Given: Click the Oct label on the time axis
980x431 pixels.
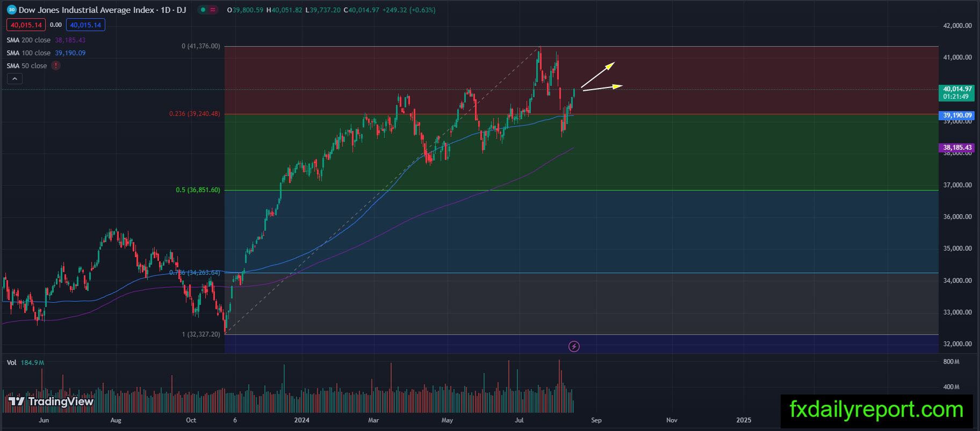Looking at the screenshot, I should pos(191,420).
